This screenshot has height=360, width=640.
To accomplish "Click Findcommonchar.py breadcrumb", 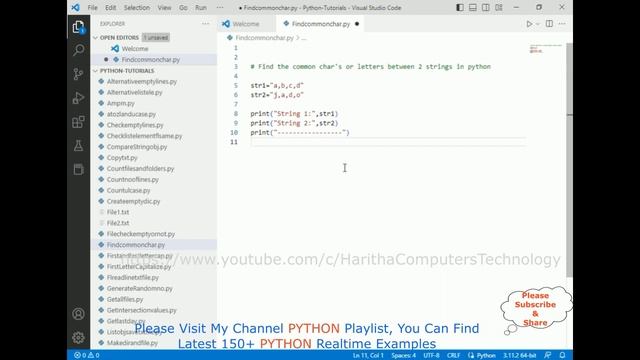I will coord(264,38).
